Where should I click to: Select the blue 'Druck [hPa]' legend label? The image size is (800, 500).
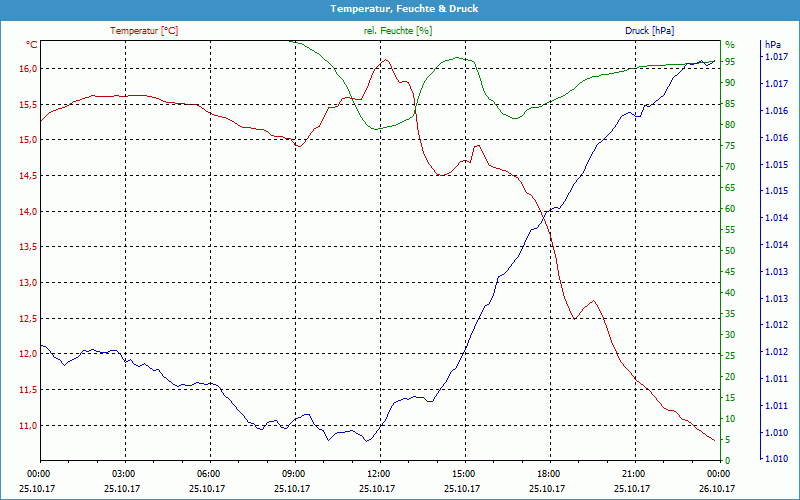point(649,31)
